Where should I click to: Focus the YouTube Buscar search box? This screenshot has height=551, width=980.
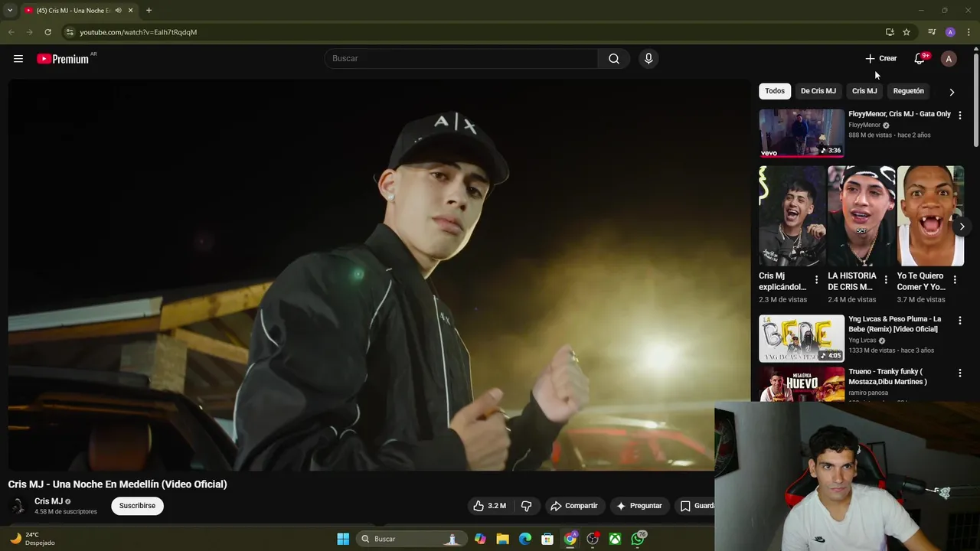462,59
